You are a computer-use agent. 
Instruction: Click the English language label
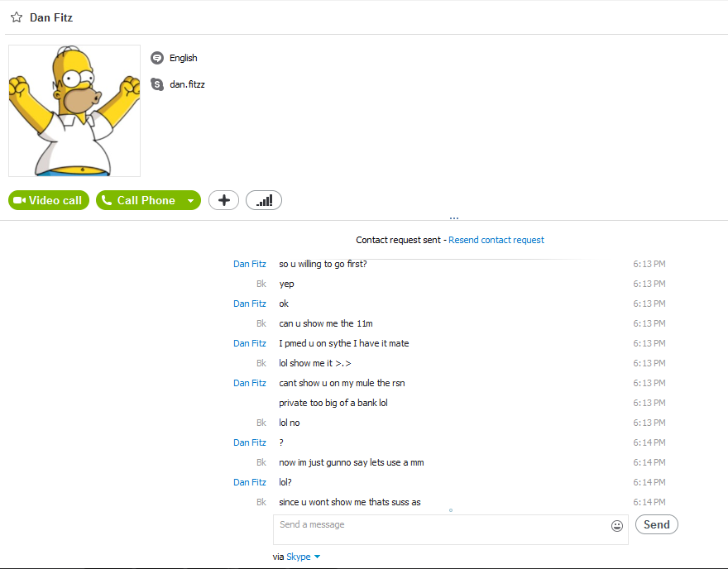[184, 58]
